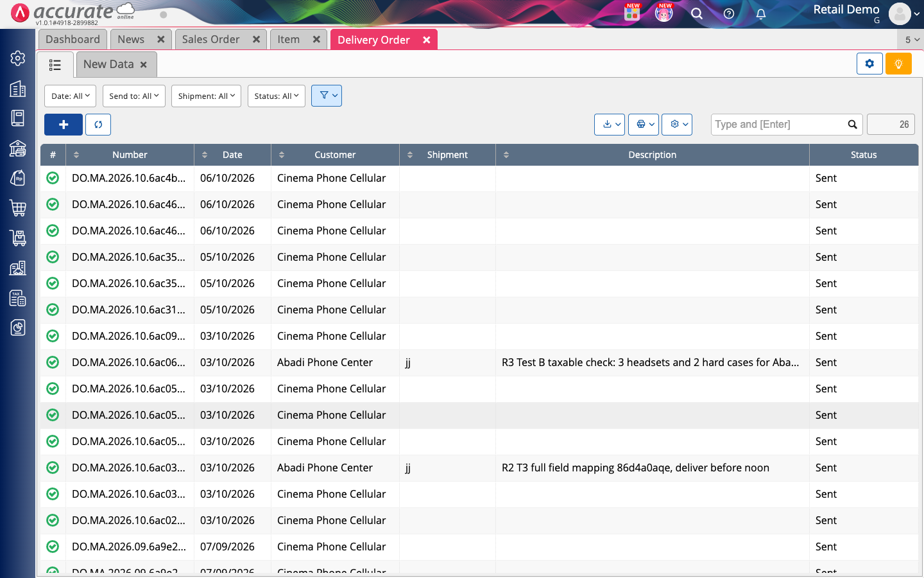This screenshot has height=578, width=924.
Task: Refresh the delivery order list
Action: click(x=98, y=125)
